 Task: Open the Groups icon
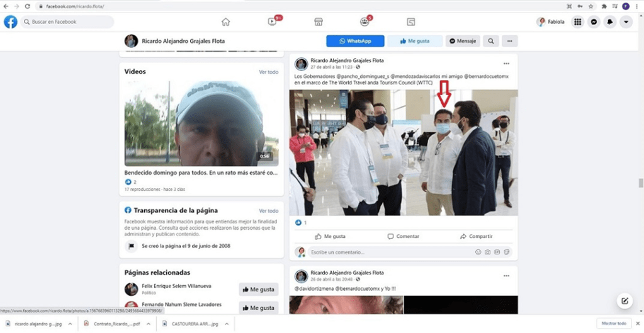tap(364, 22)
